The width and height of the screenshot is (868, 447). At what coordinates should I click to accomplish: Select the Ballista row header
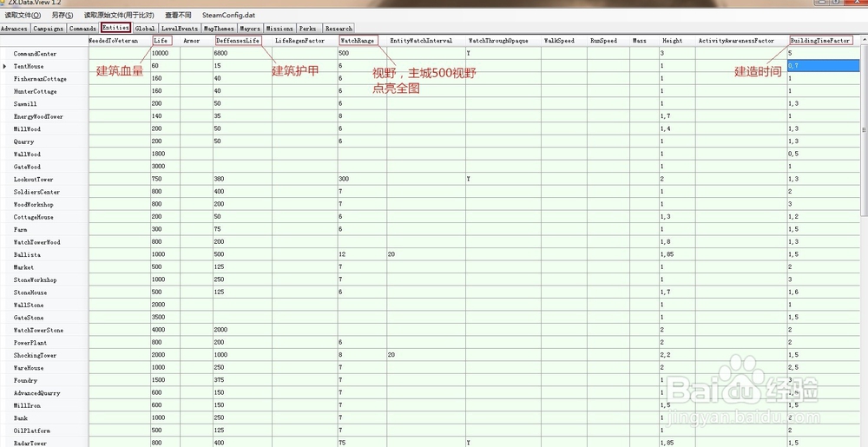(44, 255)
